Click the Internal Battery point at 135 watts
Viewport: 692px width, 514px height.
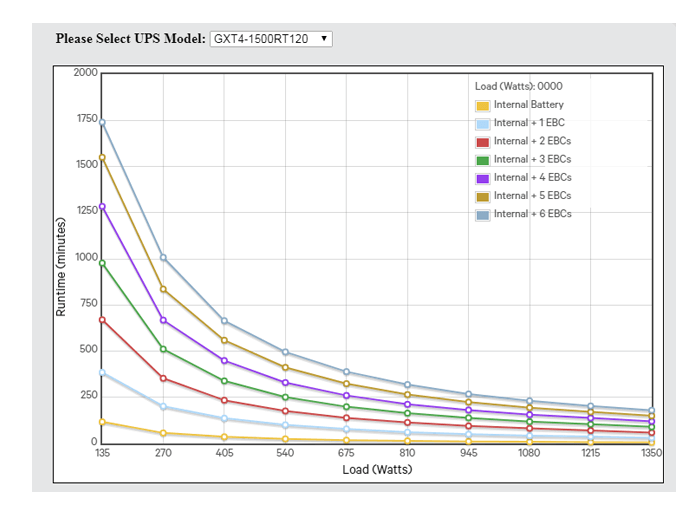[102, 422]
